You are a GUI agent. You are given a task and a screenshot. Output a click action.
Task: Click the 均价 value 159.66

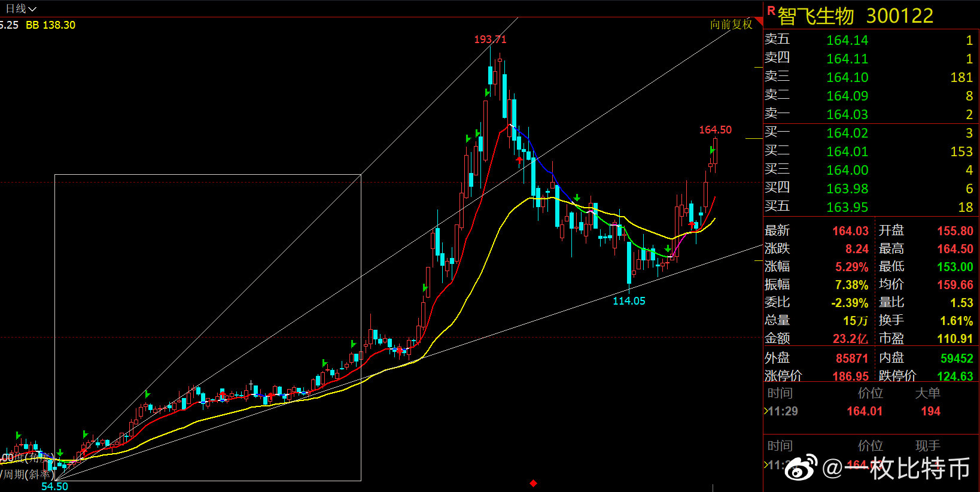(955, 285)
